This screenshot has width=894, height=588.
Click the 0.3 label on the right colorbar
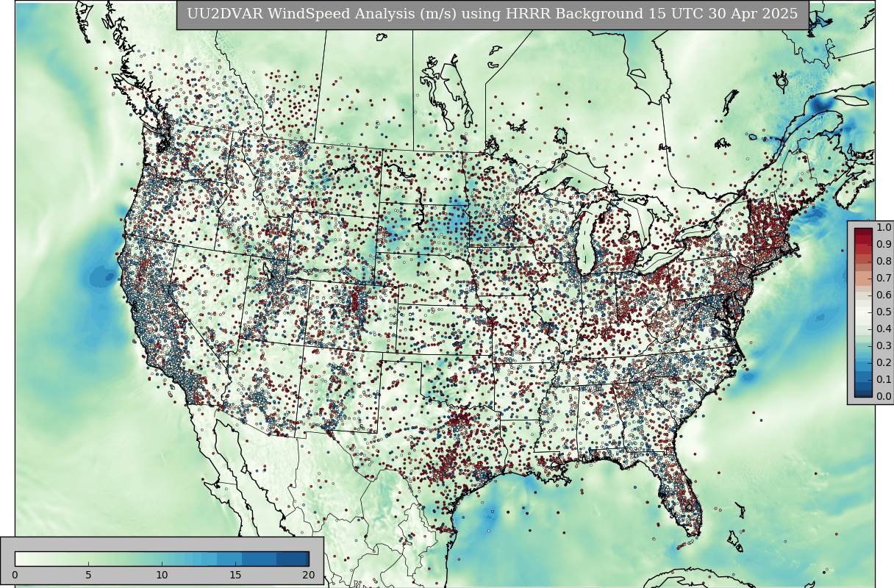(x=884, y=345)
